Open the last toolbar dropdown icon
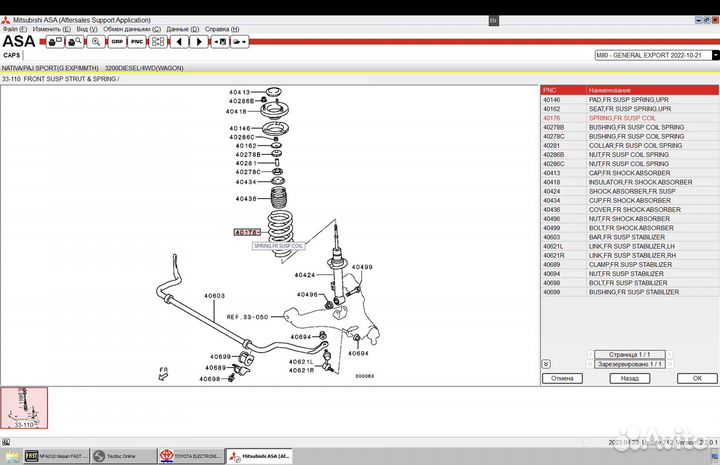720x465 pixels. (240, 42)
